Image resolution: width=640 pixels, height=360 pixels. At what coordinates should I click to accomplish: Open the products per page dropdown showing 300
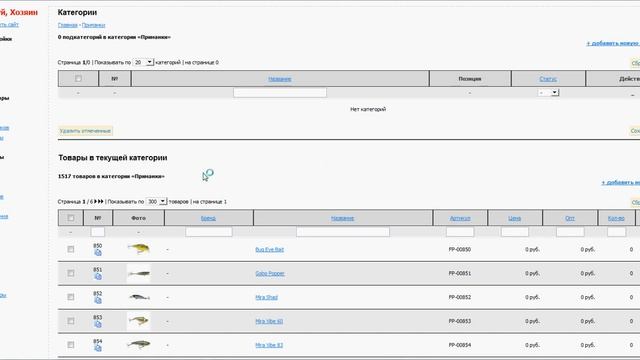pyautogui.click(x=156, y=202)
